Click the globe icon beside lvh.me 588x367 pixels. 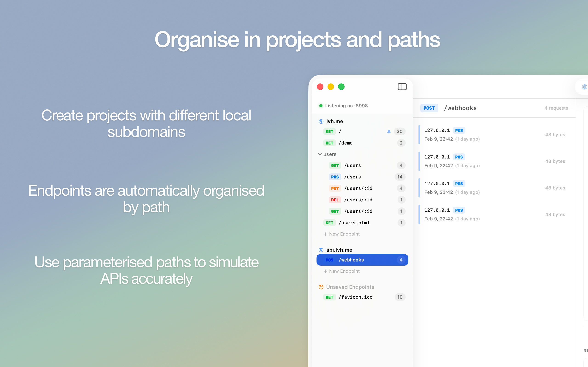(x=321, y=121)
